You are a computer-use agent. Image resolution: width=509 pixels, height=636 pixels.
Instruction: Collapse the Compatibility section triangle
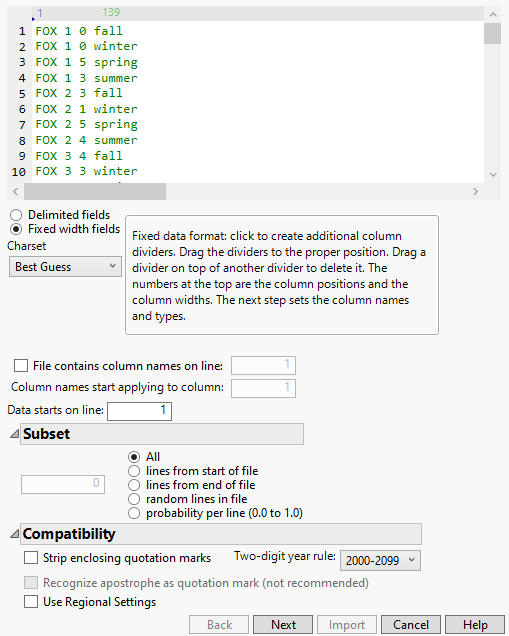coord(15,534)
